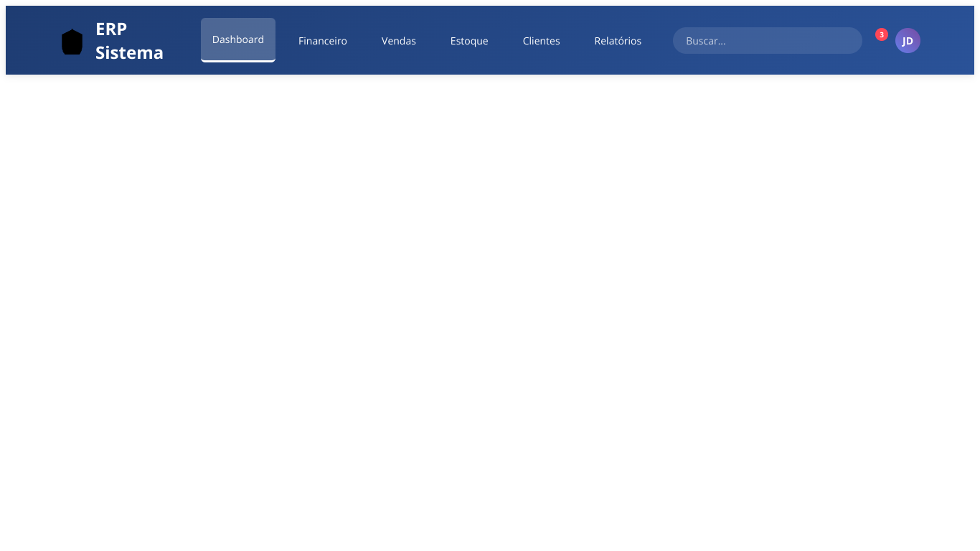This screenshot has width=980, height=551.
Task: Open the Financeiro section
Action: pos(323,41)
